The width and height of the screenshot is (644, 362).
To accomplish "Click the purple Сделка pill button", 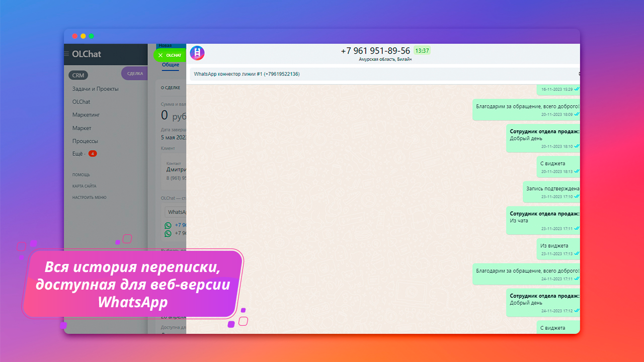I will coord(134,73).
